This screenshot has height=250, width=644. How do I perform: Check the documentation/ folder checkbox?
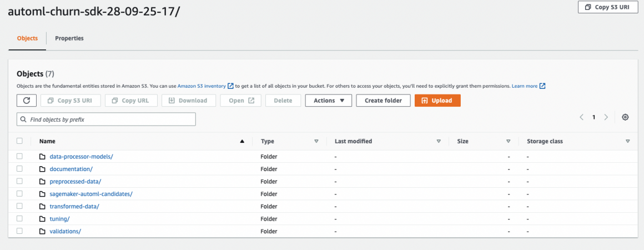(19, 169)
